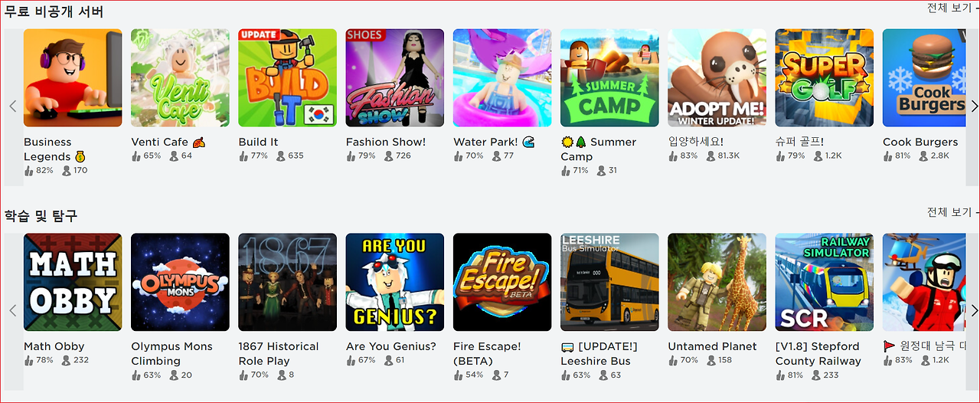Choose the Water Park game icon
The width and height of the screenshot is (980, 403).
click(x=502, y=78)
